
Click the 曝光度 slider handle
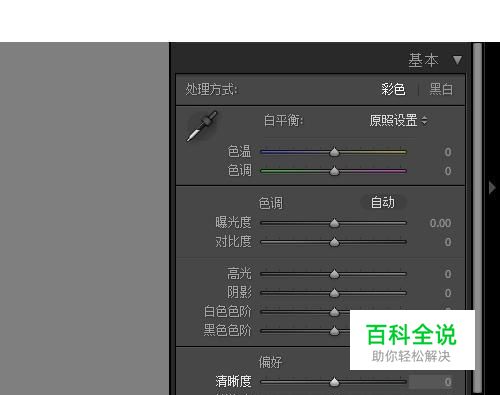click(x=334, y=223)
